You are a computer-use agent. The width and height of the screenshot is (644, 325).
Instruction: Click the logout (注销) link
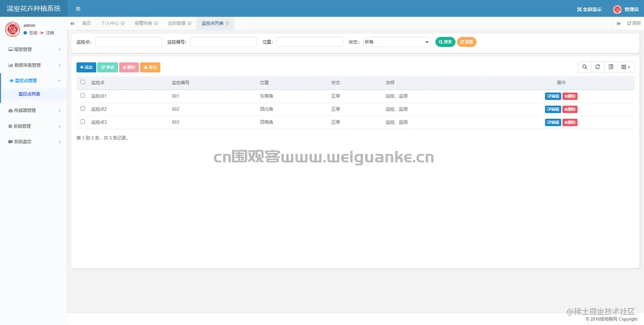point(47,33)
